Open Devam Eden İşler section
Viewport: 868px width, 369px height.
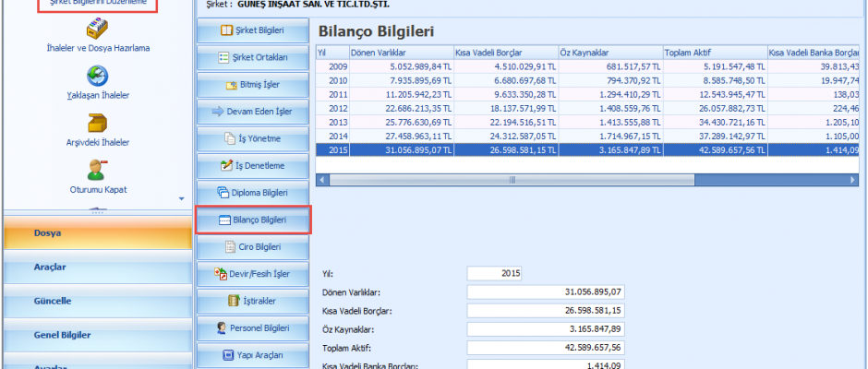(253, 112)
